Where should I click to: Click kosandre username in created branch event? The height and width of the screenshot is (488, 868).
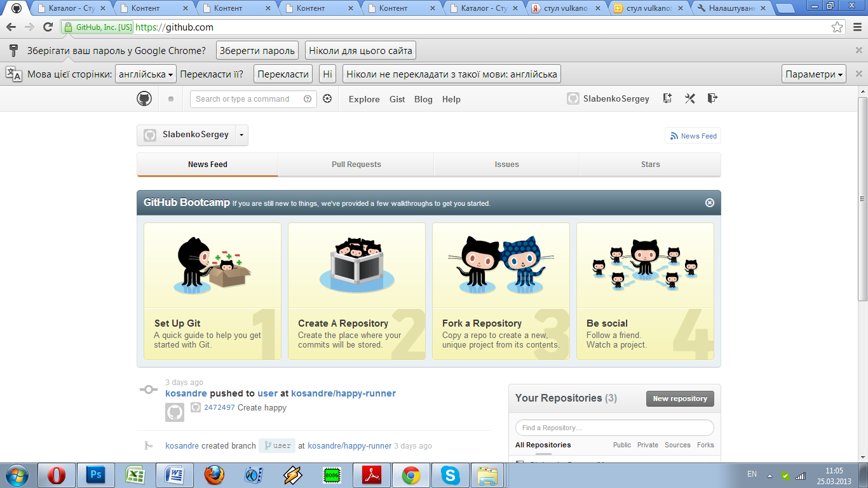pos(182,446)
